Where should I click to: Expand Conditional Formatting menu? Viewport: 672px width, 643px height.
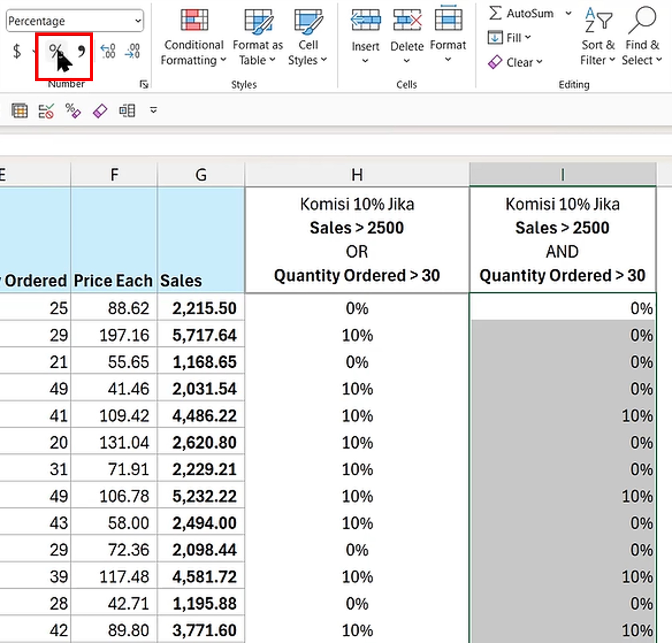click(194, 52)
